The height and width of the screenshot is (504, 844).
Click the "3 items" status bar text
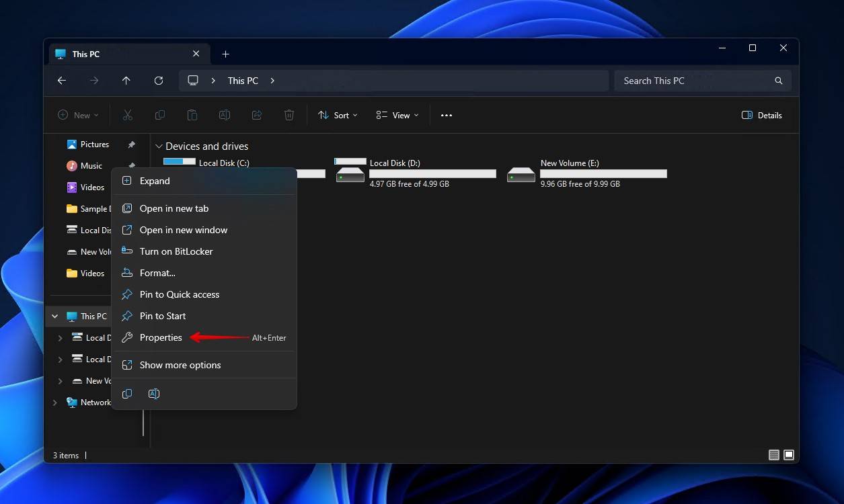pyautogui.click(x=66, y=456)
